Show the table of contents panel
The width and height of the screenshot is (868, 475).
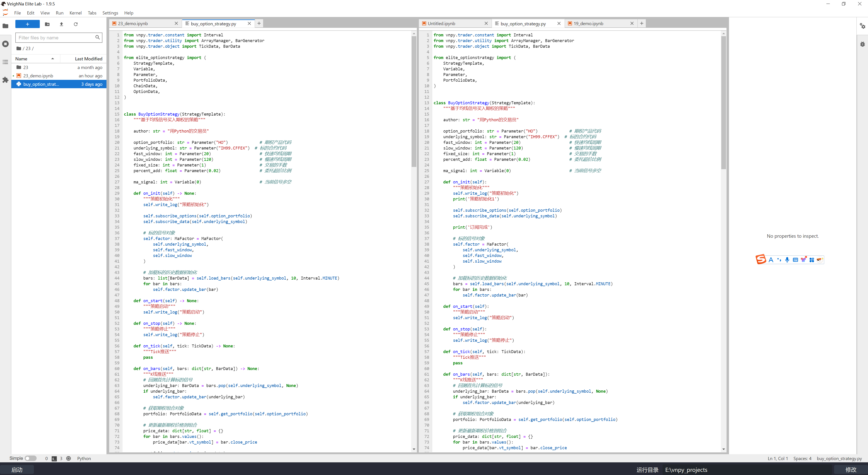tap(5, 62)
